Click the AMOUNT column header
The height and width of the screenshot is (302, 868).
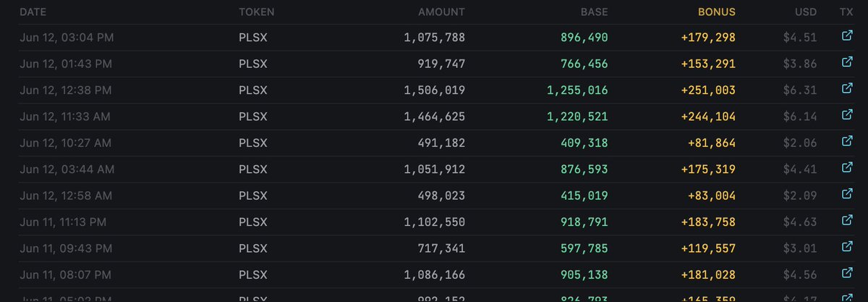click(x=441, y=12)
